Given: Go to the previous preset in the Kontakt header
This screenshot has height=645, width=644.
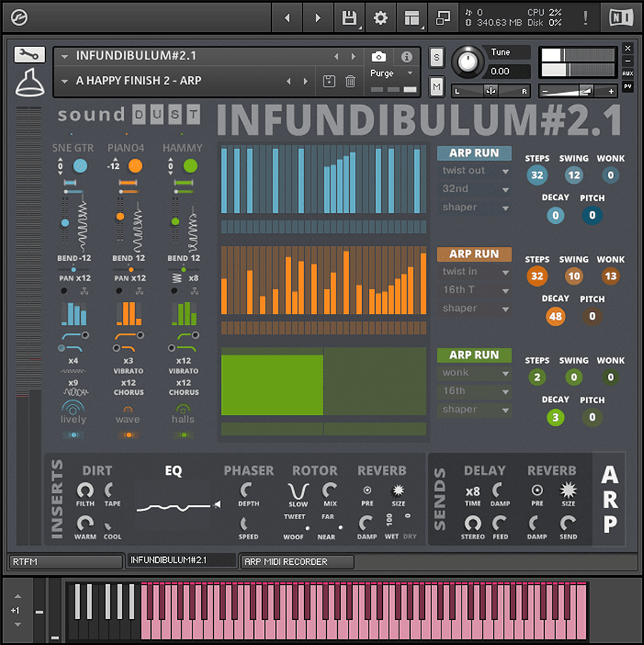Looking at the screenshot, I should tap(336, 56).
